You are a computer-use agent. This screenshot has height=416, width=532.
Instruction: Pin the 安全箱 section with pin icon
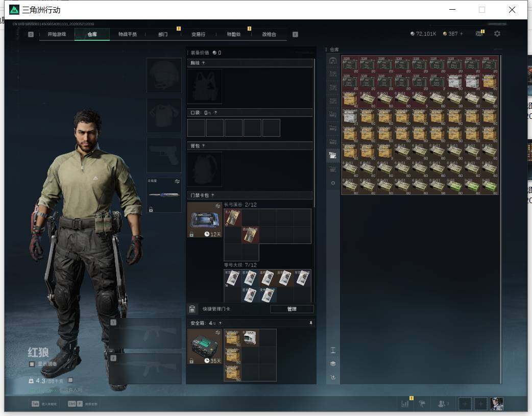(x=311, y=323)
